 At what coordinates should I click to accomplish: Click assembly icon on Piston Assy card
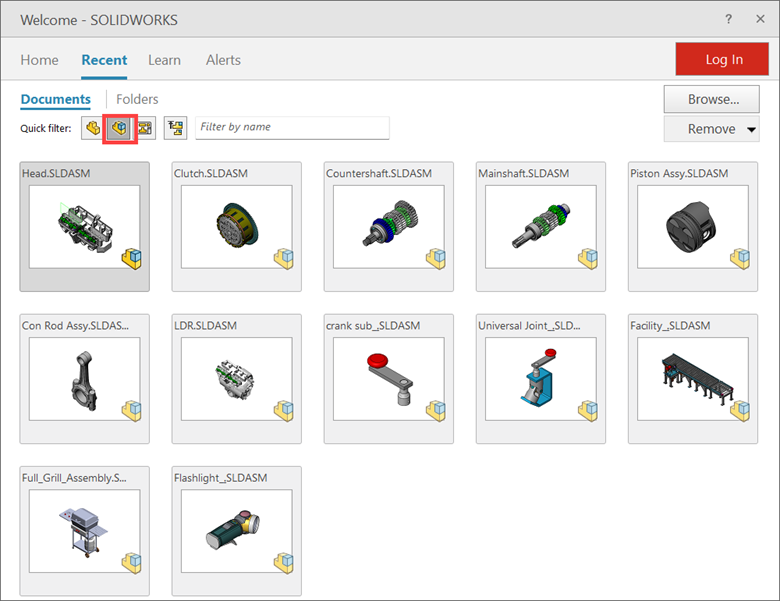click(740, 259)
